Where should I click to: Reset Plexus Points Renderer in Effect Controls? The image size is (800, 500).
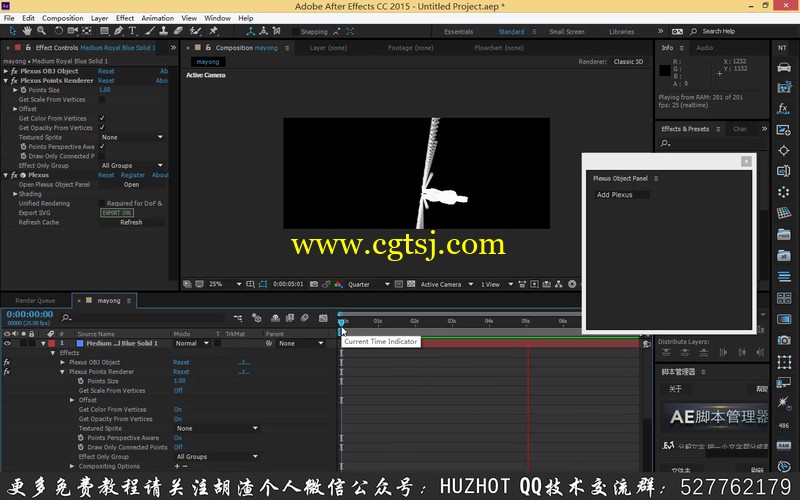pyautogui.click(x=106, y=81)
